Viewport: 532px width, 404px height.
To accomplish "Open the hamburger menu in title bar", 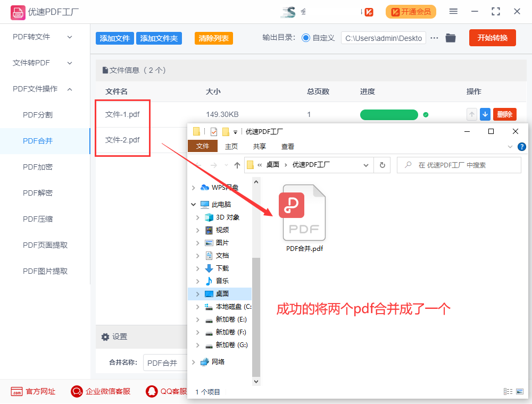I will 453,12.
